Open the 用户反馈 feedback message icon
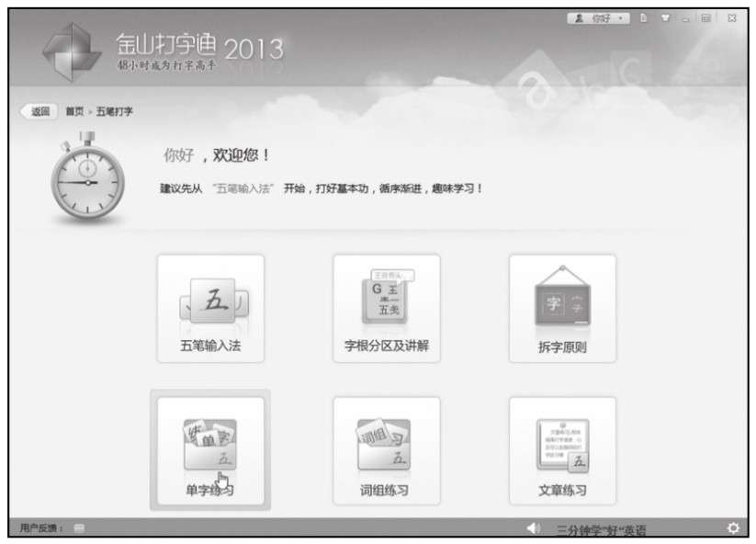Image resolution: width=756 pixels, height=544 pixels. click(79, 528)
